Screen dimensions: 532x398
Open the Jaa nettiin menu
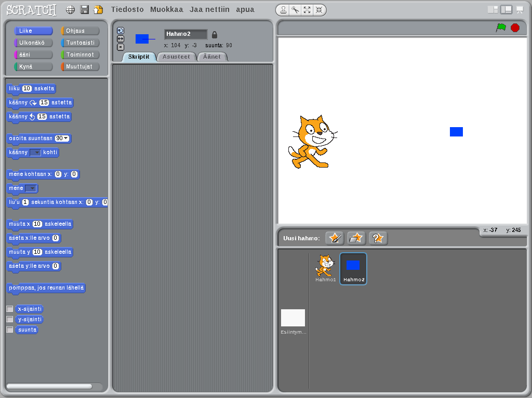[x=209, y=9]
